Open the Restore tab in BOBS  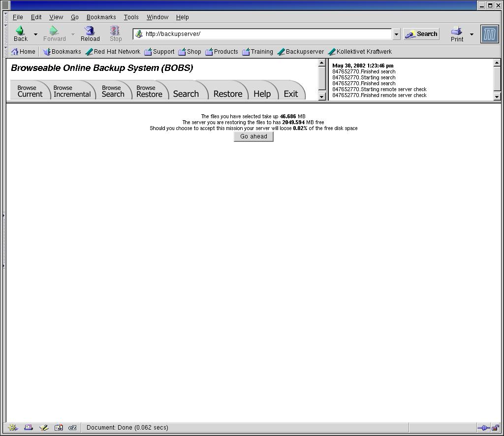227,94
